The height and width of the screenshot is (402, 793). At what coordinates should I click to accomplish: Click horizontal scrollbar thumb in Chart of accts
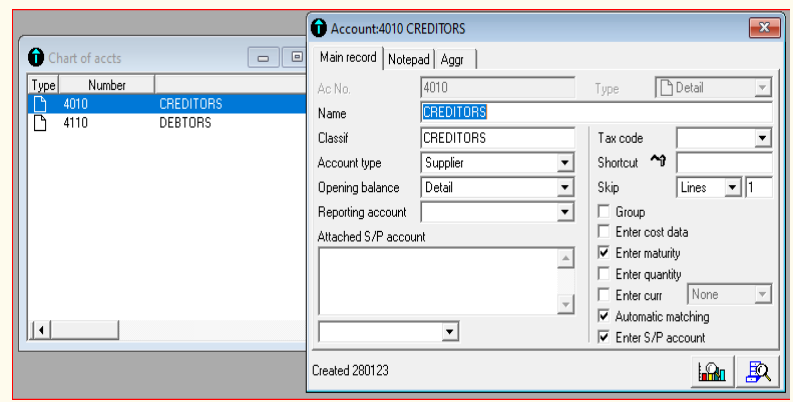tap(84, 330)
